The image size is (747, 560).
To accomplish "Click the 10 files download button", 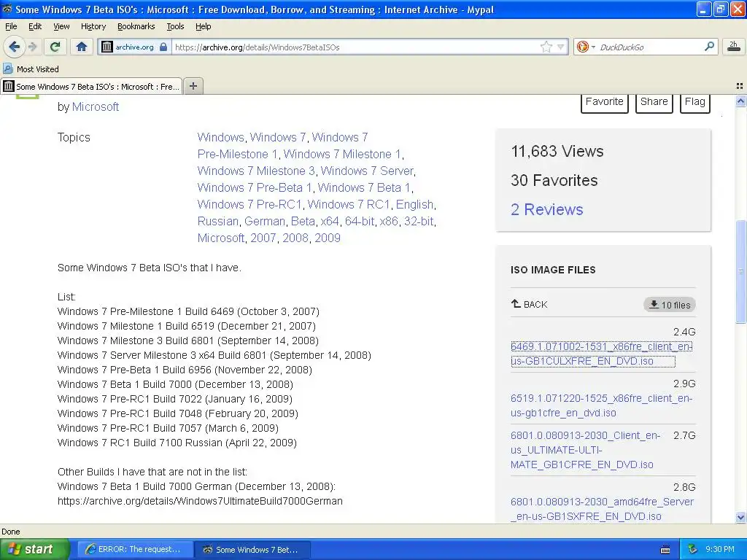I will pos(670,305).
